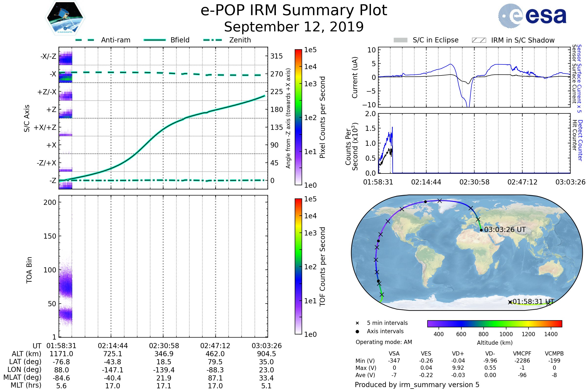Click the 03:03:26 UT map endpoint label

click(x=505, y=230)
